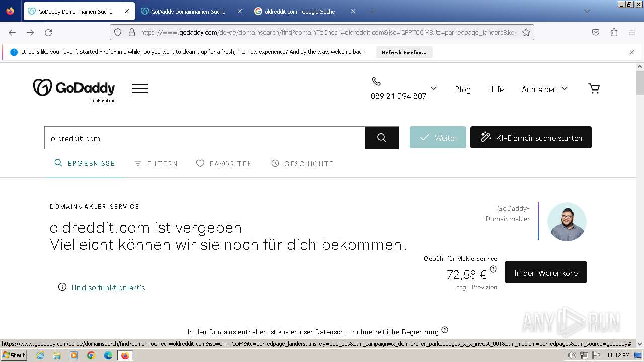Open the Filtern tab

pyautogui.click(x=155, y=164)
